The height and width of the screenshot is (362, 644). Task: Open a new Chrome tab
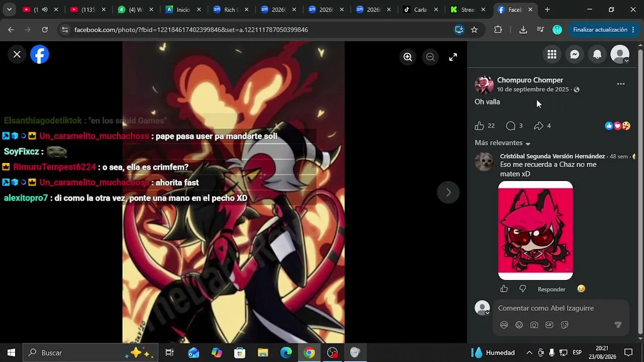tap(547, 10)
